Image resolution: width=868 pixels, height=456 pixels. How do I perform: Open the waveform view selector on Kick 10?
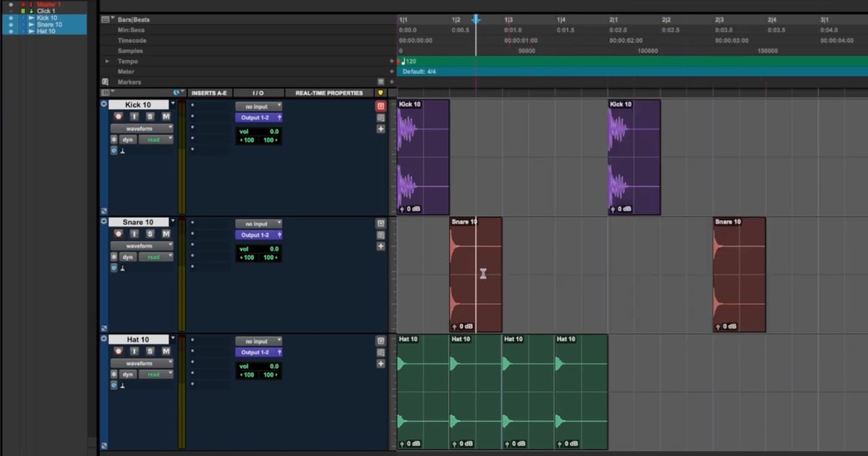(139, 128)
